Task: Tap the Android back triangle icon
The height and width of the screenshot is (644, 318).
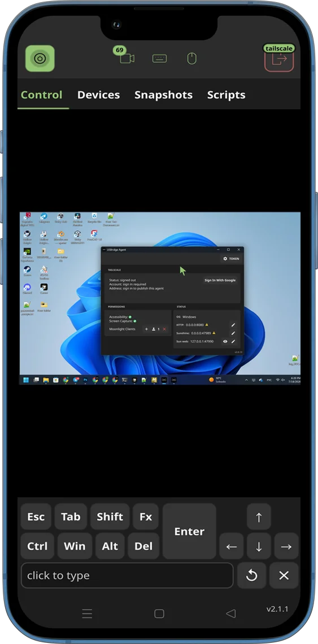Action: (x=231, y=613)
